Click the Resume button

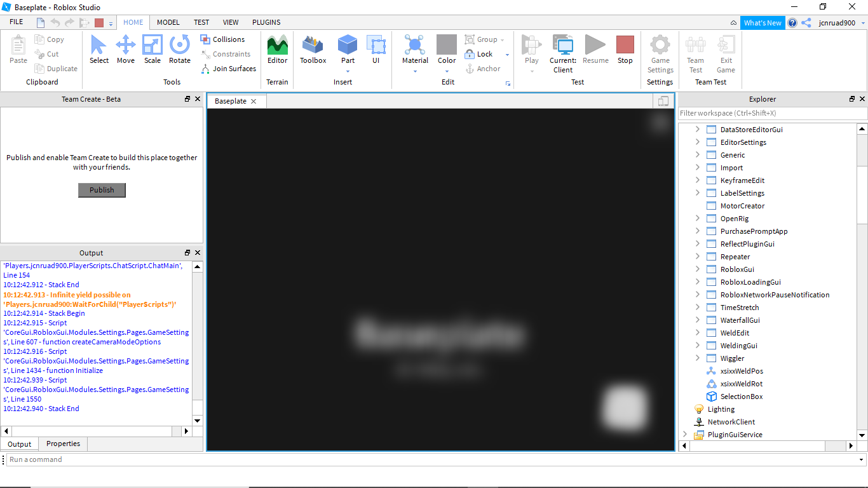[595, 49]
